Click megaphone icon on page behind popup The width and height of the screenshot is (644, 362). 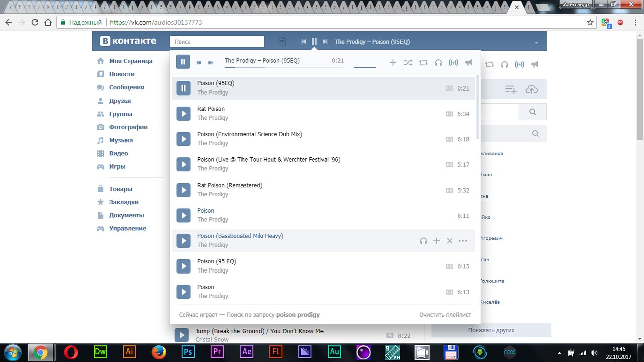pyautogui.click(x=535, y=64)
